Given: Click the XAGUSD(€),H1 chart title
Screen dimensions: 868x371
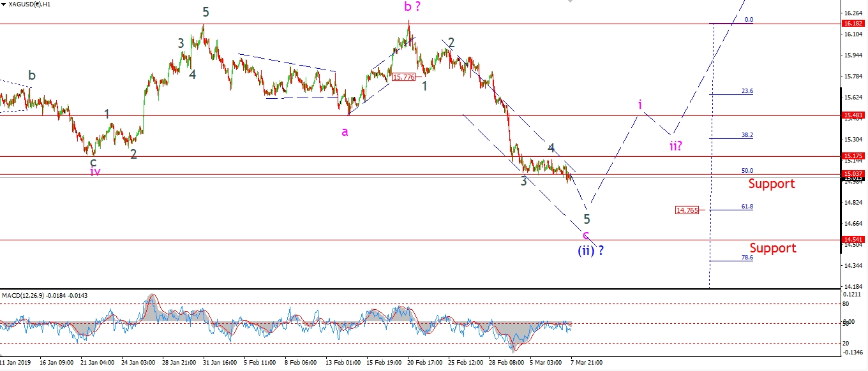Looking at the screenshot, I should click(x=29, y=4).
